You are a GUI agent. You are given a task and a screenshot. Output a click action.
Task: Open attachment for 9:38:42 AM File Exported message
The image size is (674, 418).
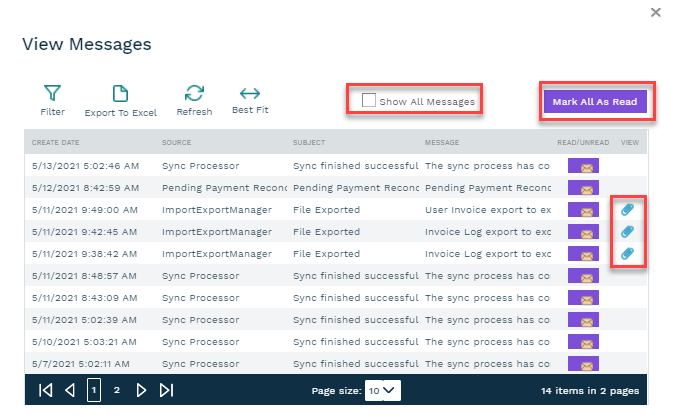point(627,252)
